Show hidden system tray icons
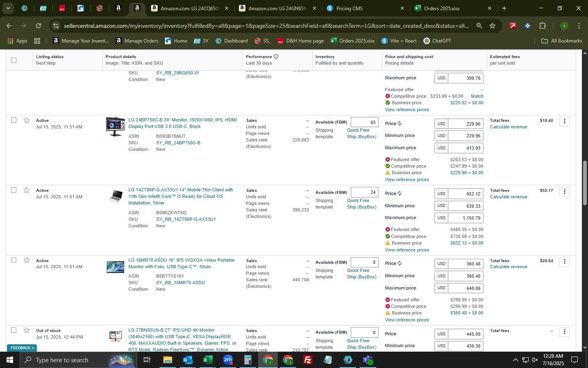 [x=515, y=360]
